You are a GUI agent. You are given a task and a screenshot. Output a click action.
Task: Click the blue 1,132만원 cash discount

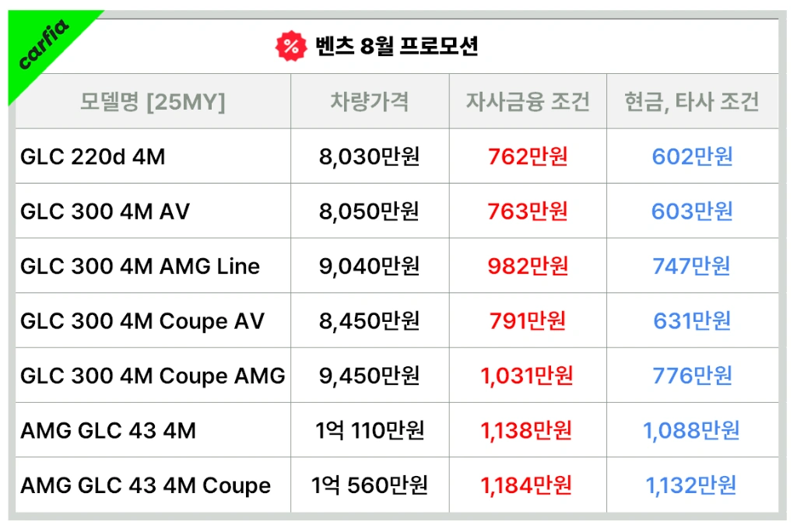[x=691, y=485]
